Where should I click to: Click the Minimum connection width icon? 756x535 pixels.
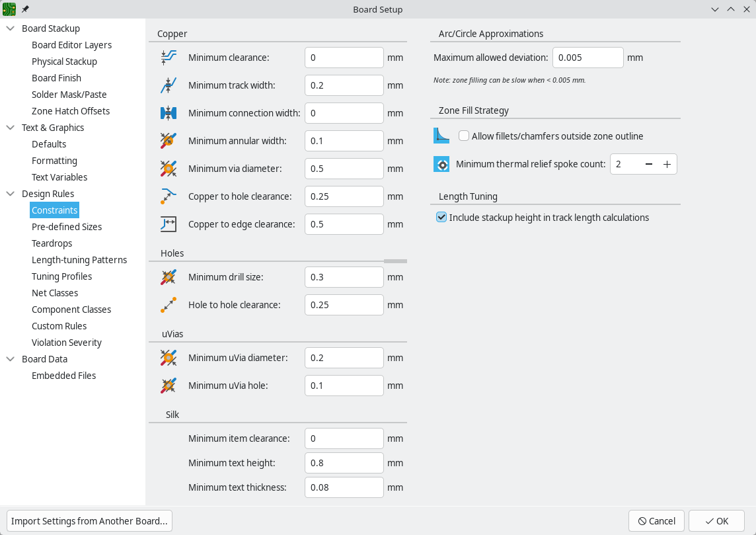(169, 113)
